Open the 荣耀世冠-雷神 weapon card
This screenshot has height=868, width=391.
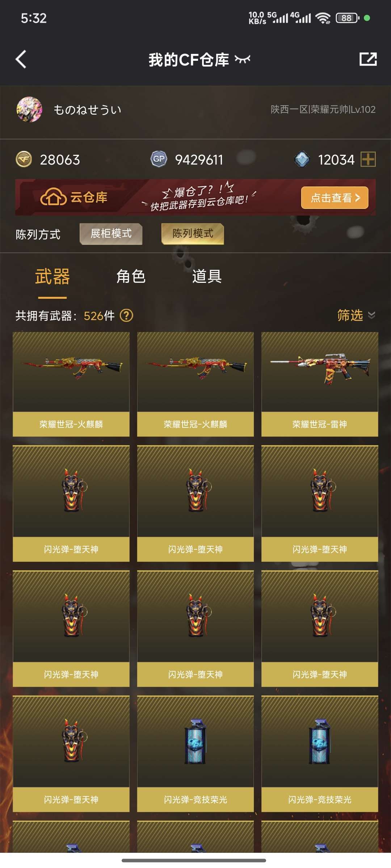click(x=320, y=384)
